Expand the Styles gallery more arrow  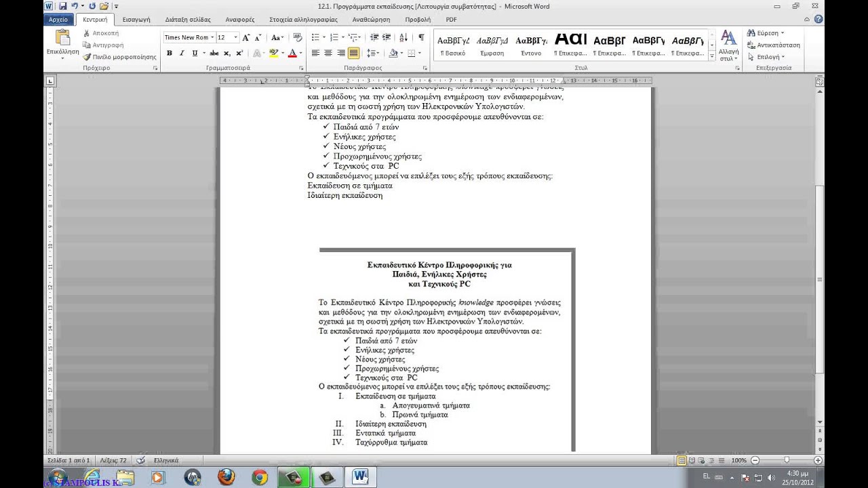[712, 57]
